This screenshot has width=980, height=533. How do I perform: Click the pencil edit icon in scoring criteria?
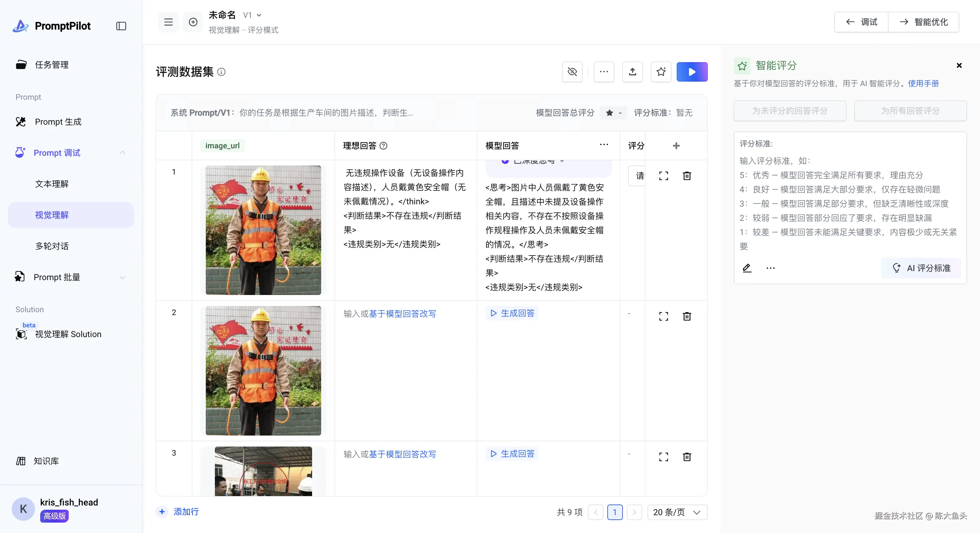(747, 268)
